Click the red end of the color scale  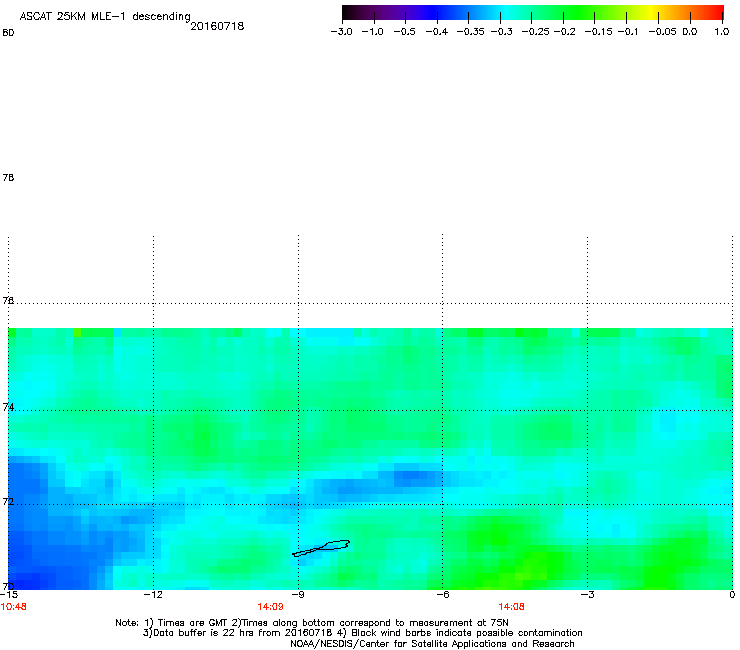click(x=716, y=13)
